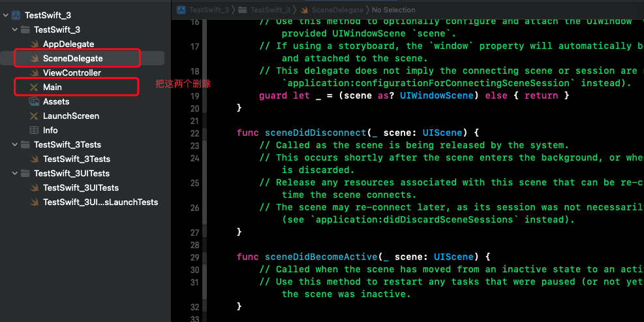644x322 pixels.
Task: Click sceneDidBecomeActive function name
Action: coord(321,257)
